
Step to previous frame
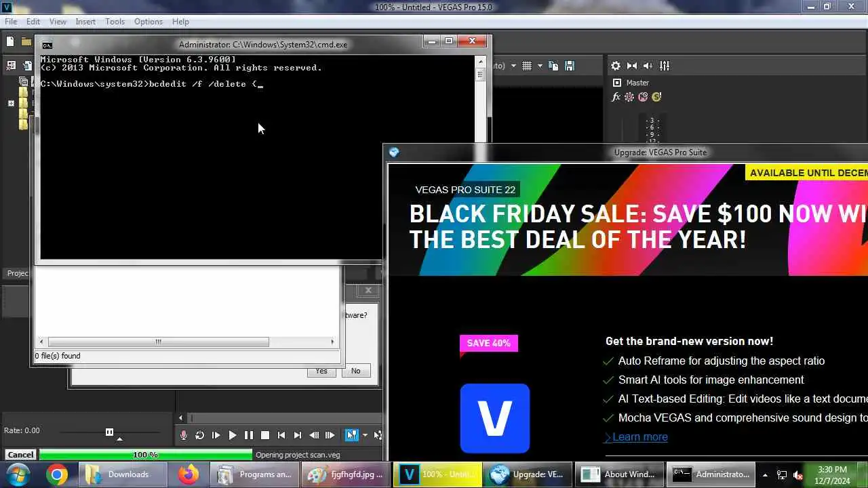pyautogui.click(x=313, y=435)
